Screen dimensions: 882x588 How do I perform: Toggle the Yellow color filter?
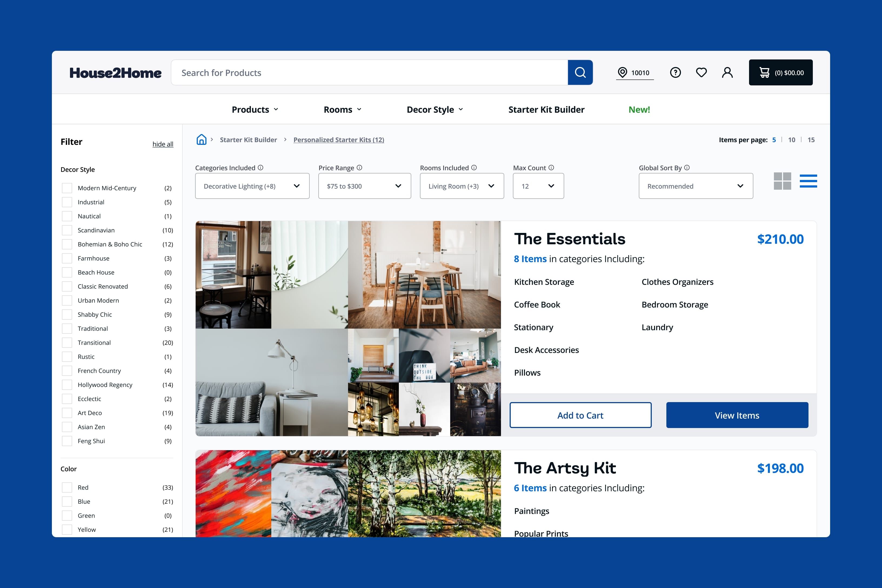coord(67,530)
